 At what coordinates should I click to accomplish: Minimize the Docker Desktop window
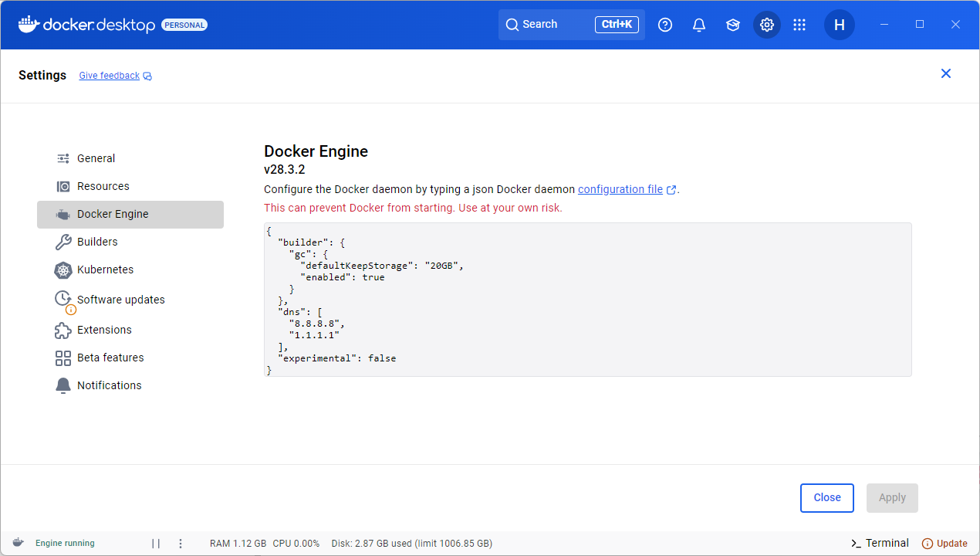coord(884,25)
